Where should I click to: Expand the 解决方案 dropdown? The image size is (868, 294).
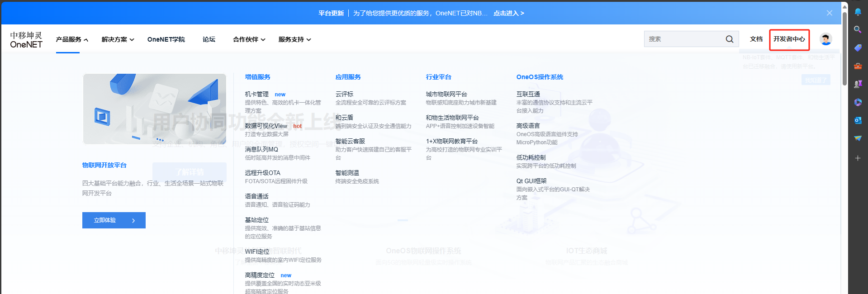pos(118,39)
